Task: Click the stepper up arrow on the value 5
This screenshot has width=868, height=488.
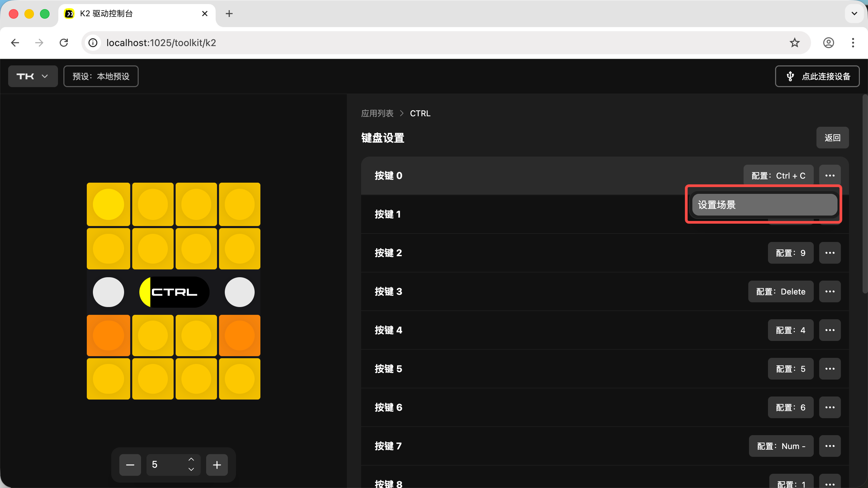Action: [191, 460]
